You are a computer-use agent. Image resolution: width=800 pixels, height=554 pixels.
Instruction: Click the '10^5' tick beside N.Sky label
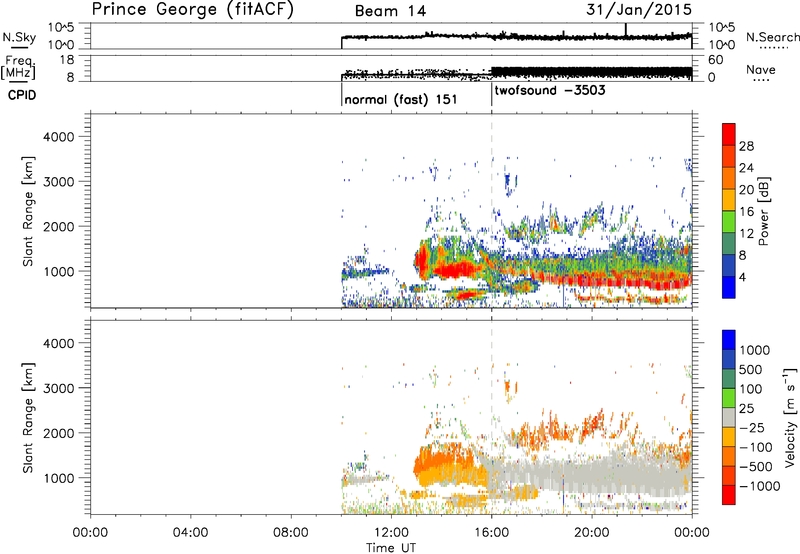[62, 28]
